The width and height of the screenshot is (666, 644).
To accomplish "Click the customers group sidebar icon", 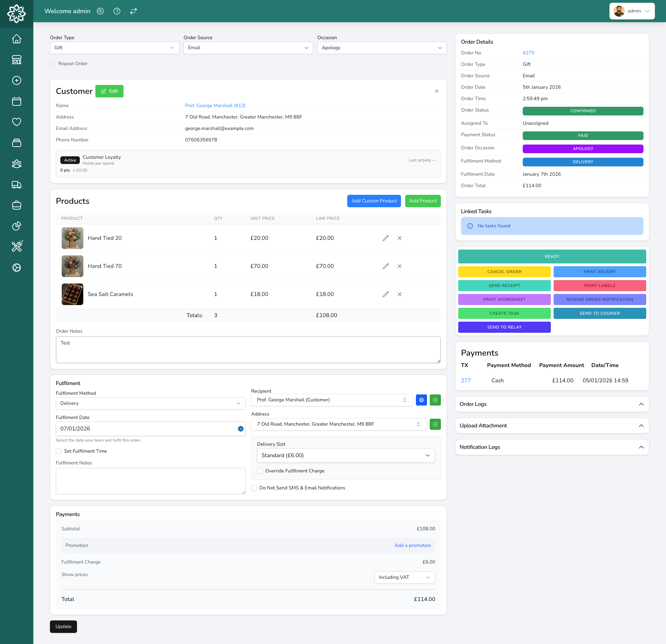I will point(16,164).
